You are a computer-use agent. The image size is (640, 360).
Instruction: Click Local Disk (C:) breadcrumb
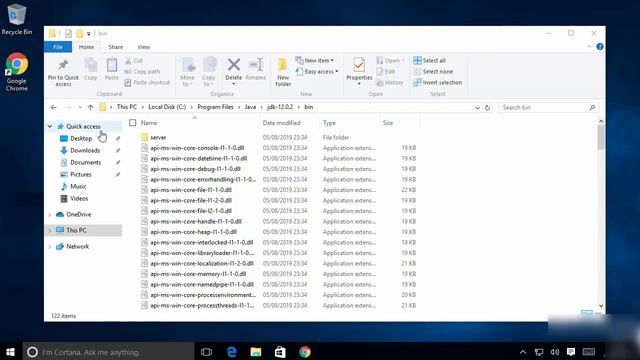tap(167, 107)
